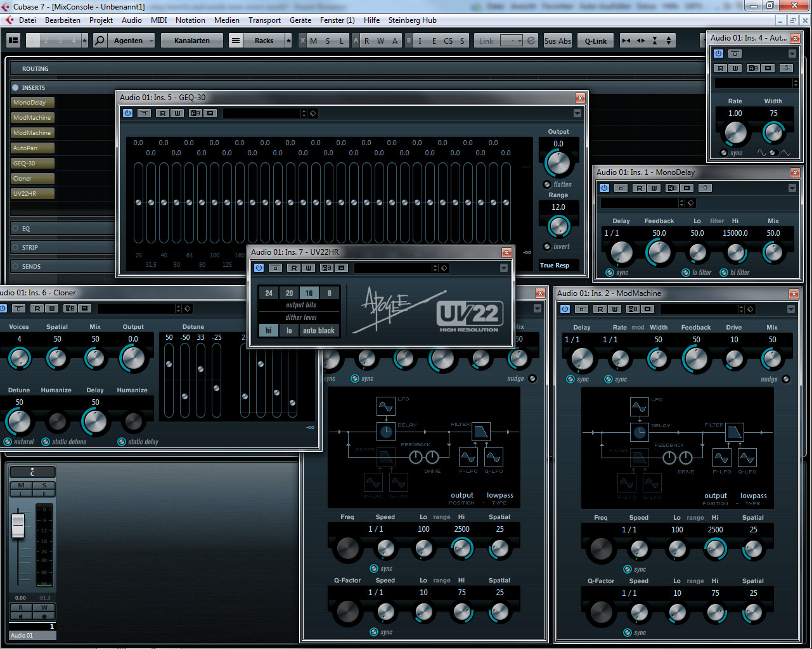Bypass the GEQ-30 plugin with its power icon
The width and height of the screenshot is (812, 649).
point(127,113)
